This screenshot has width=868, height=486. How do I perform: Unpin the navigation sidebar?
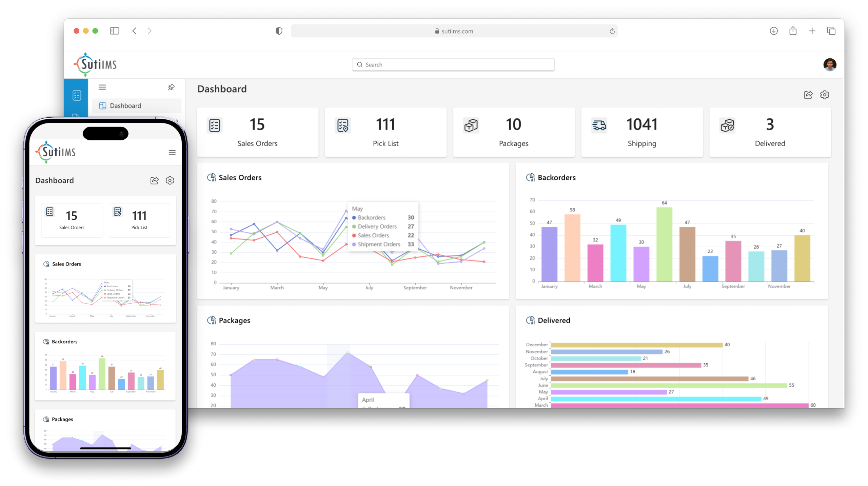click(171, 88)
